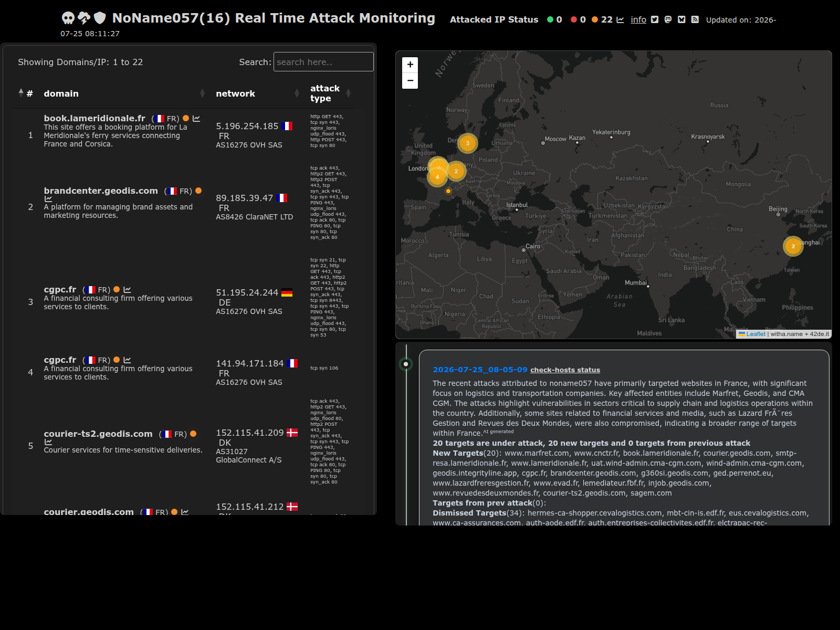840x630 pixels.
Task: Focus the search here input field
Action: (x=323, y=62)
